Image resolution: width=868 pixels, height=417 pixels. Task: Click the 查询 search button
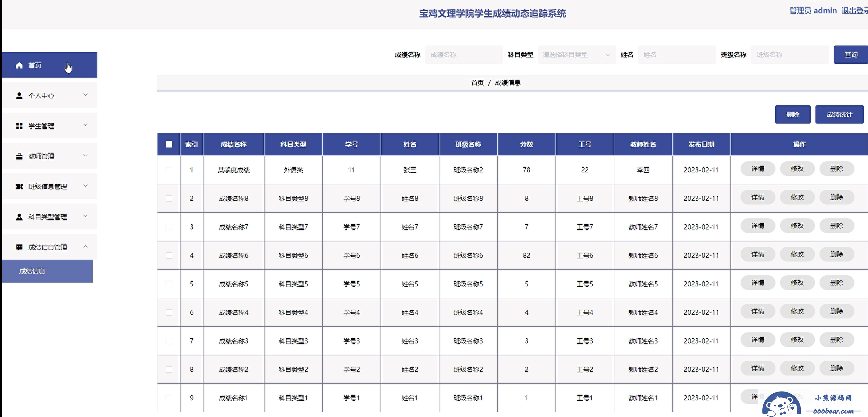coord(851,55)
